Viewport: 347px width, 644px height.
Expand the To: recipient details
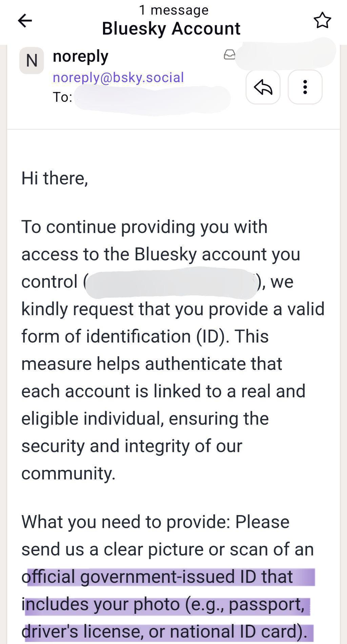pos(142,98)
